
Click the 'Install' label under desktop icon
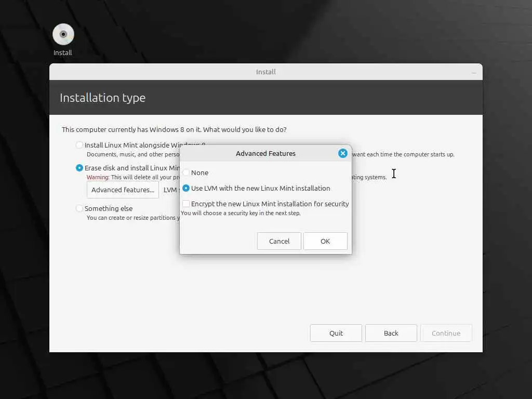(63, 52)
